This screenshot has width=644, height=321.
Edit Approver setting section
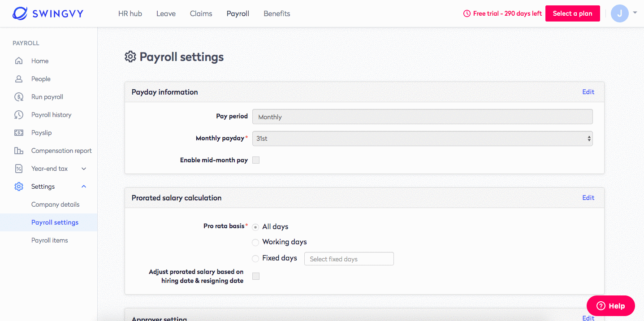(x=588, y=318)
